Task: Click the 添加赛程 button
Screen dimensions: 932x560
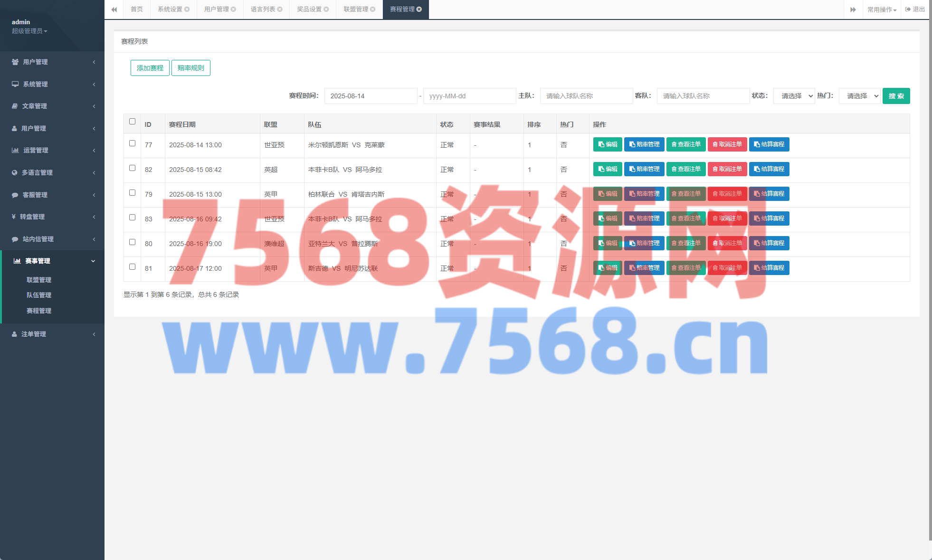Action: (150, 68)
